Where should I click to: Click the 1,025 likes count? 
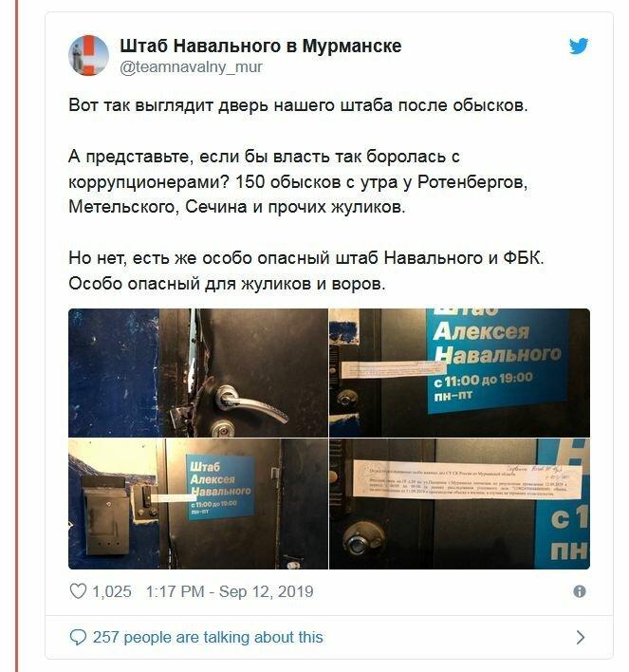112,591
